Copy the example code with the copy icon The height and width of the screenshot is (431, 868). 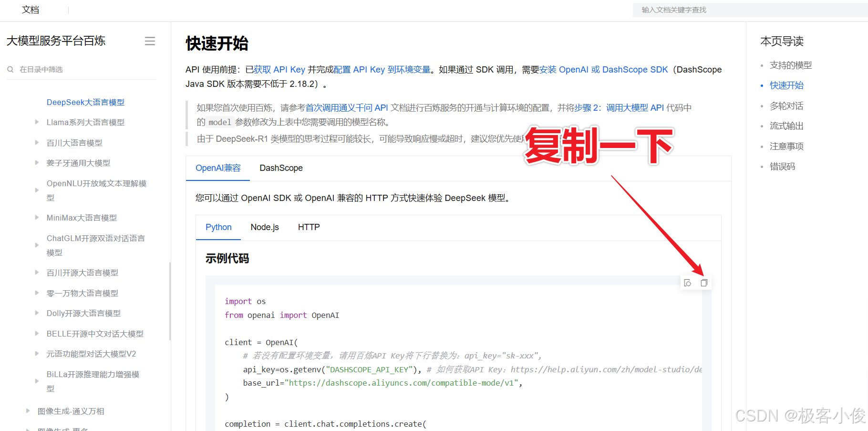point(704,283)
